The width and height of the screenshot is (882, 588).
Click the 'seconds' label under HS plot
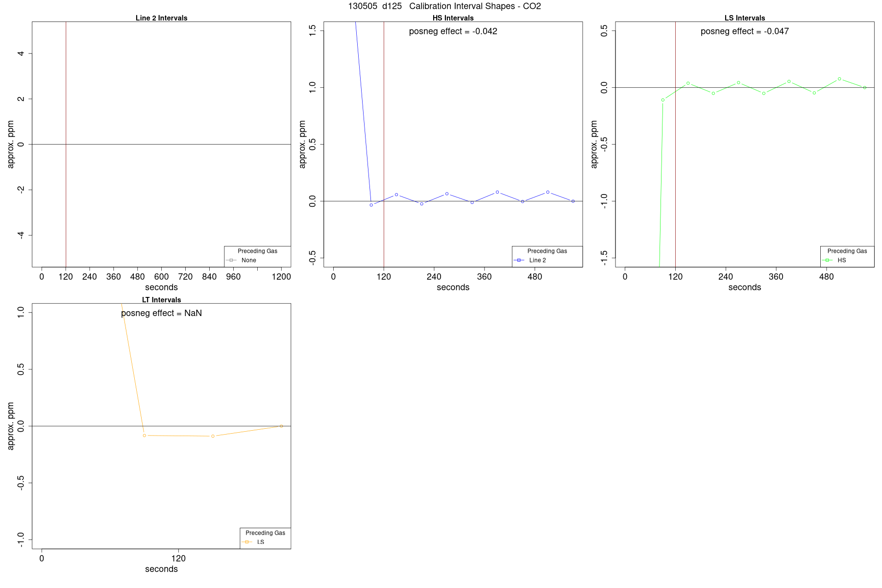click(453, 288)
